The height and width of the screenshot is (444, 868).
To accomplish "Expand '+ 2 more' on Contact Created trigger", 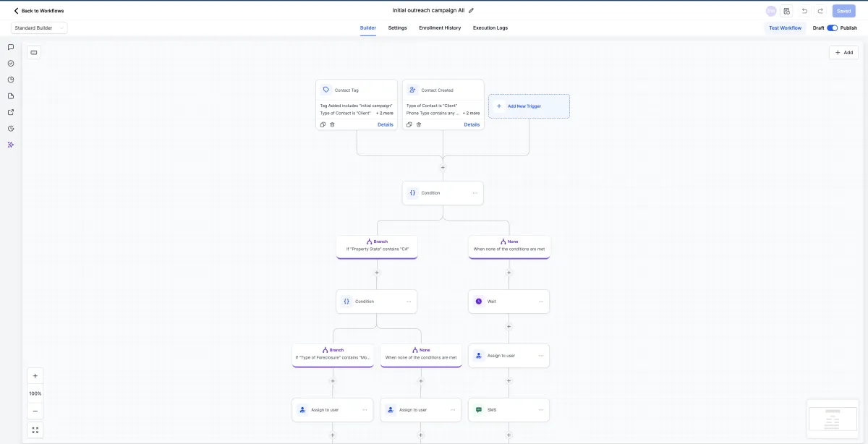I will point(471,114).
